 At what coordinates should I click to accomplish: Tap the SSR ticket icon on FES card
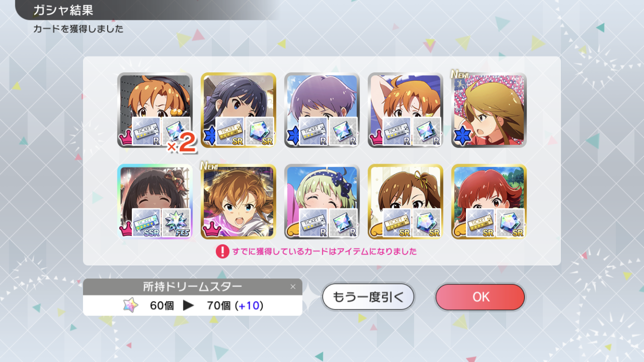click(x=146, y=223)
